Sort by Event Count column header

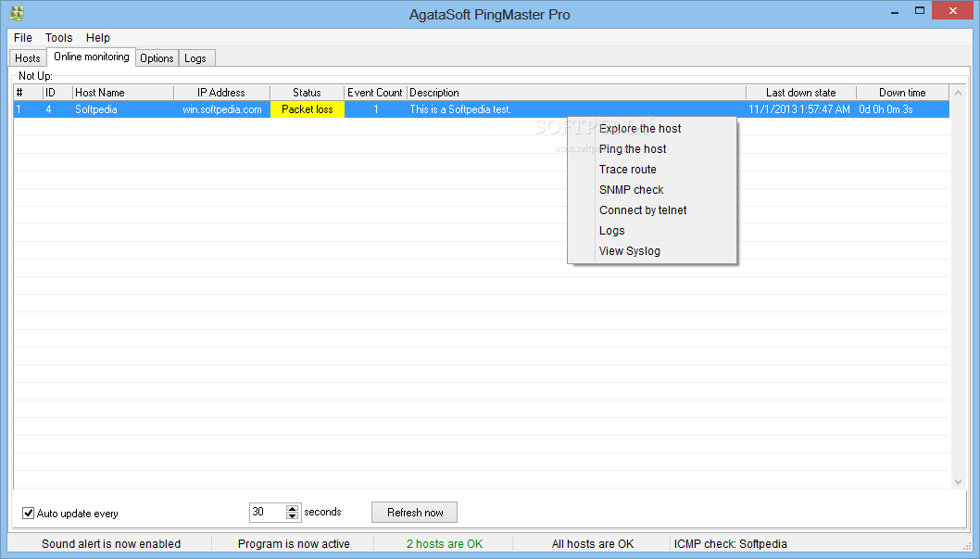[375, 93]
